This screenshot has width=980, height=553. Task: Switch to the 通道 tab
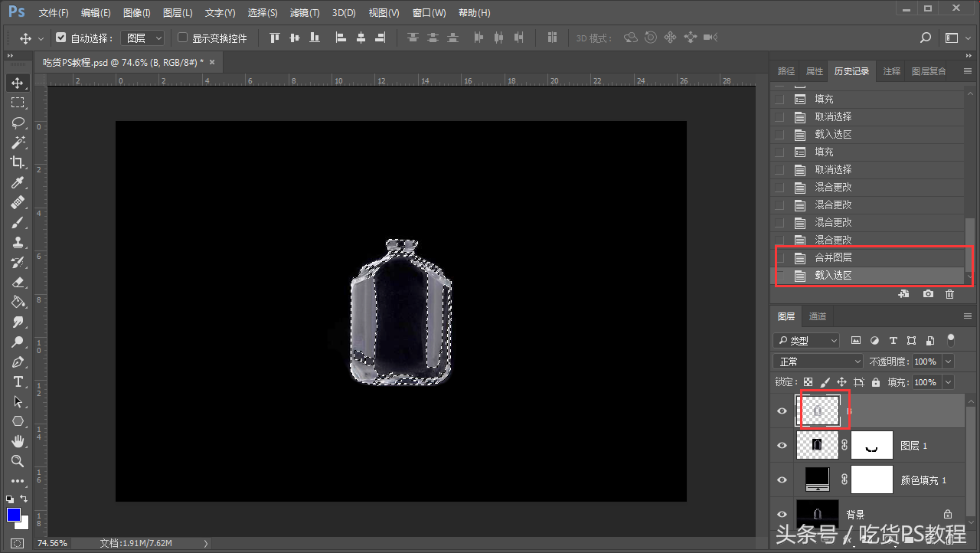click(x=818, y=316)
